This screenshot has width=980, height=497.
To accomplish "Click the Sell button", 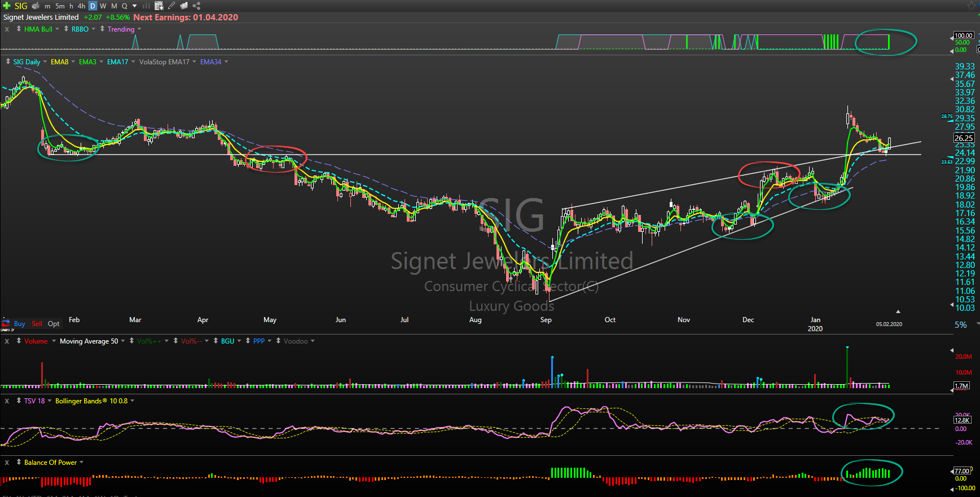I will pos(37,324).
